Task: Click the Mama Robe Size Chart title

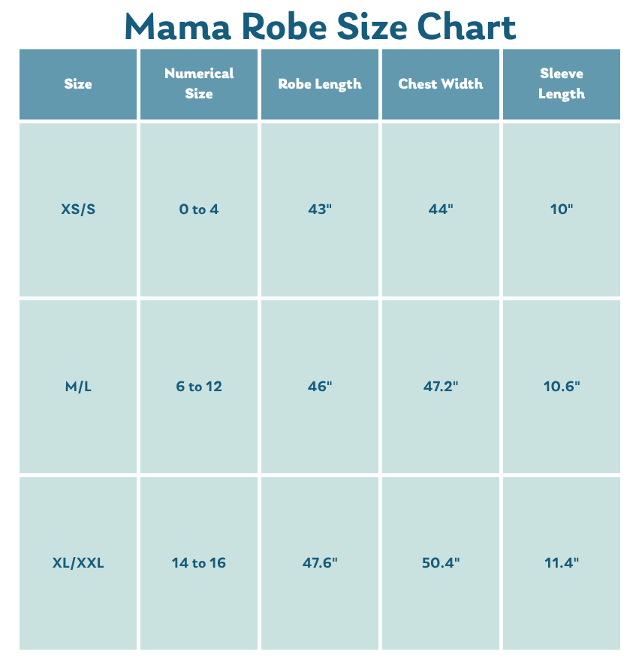Action: 320,26
